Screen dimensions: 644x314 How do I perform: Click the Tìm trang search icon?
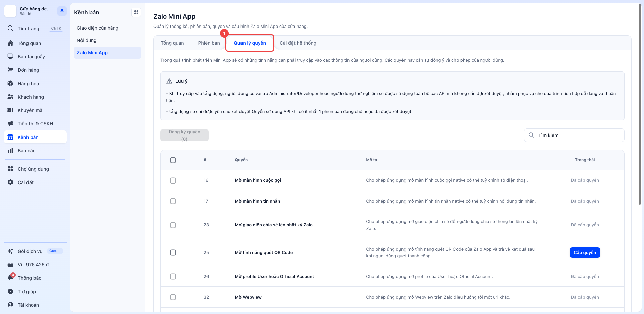click(x=10, y=28)
